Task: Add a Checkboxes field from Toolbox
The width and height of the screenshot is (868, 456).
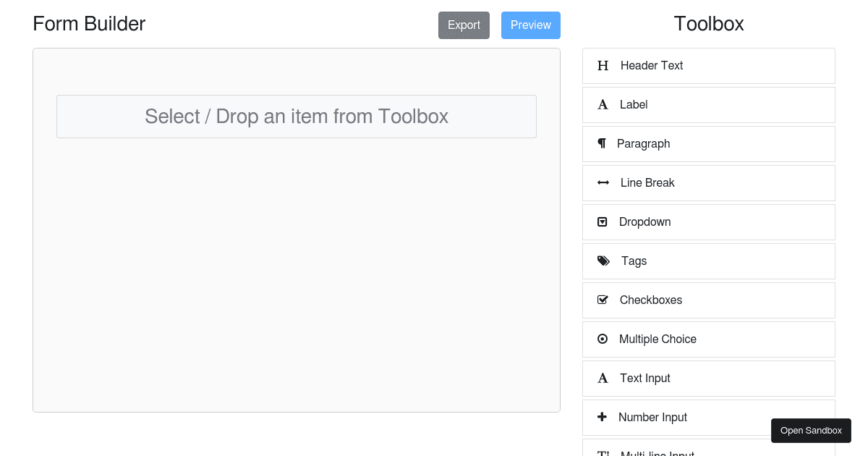Action: pyautogui.click(x=708, y=300)
